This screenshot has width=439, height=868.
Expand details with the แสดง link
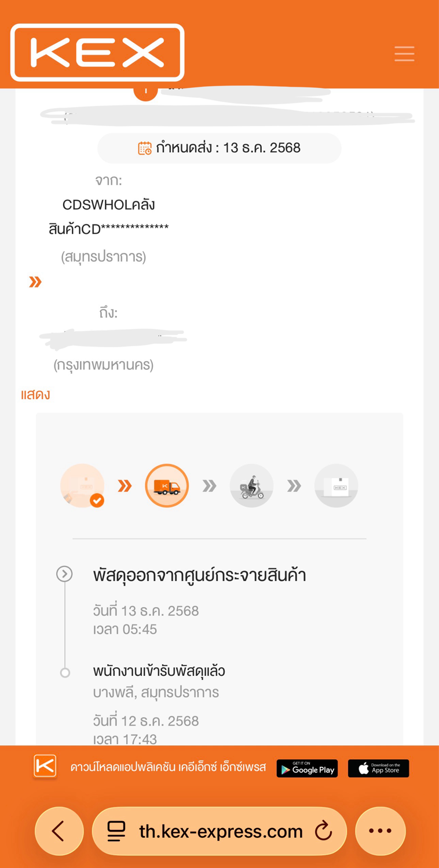click(x=35, y=395)
